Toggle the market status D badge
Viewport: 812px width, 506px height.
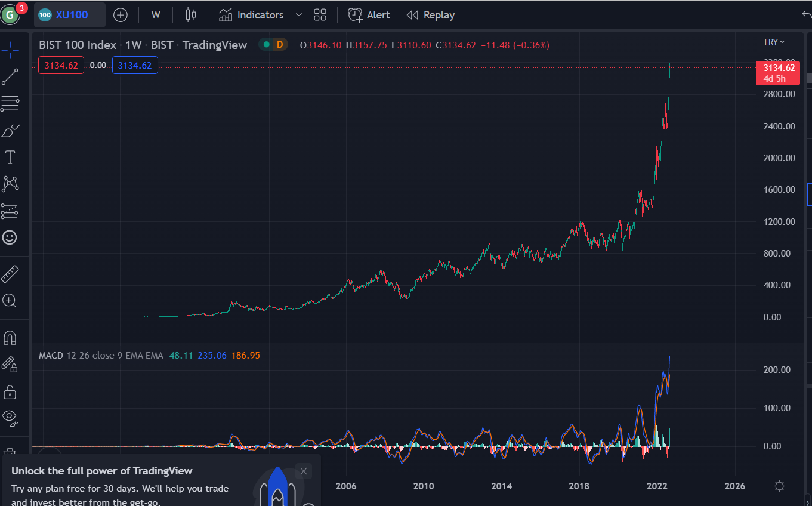click(x=279, y=44)
